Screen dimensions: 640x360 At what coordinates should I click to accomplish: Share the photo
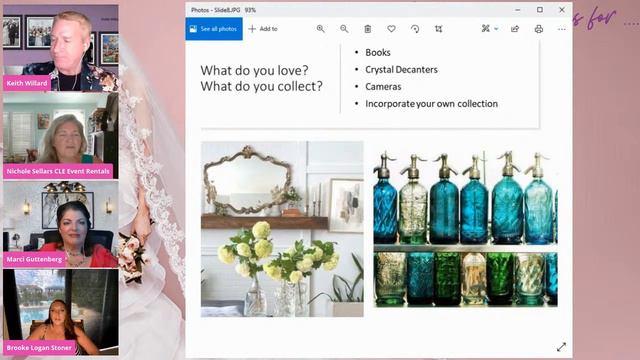515,29
